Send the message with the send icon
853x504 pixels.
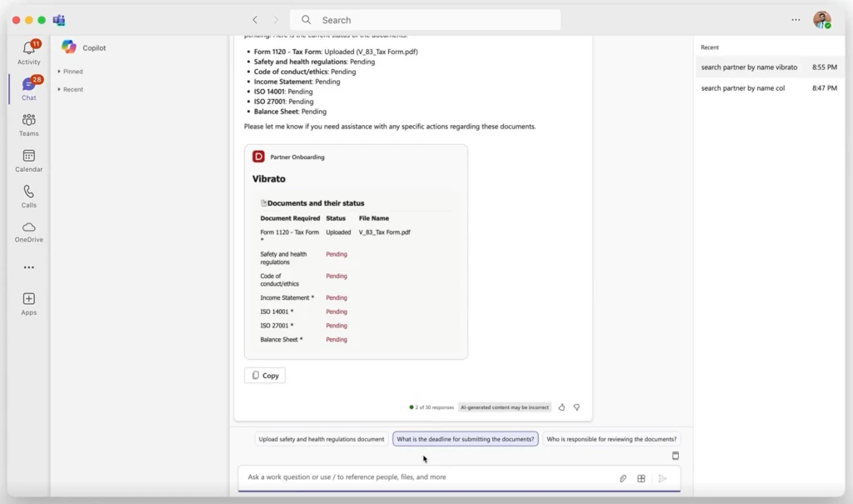663,477
